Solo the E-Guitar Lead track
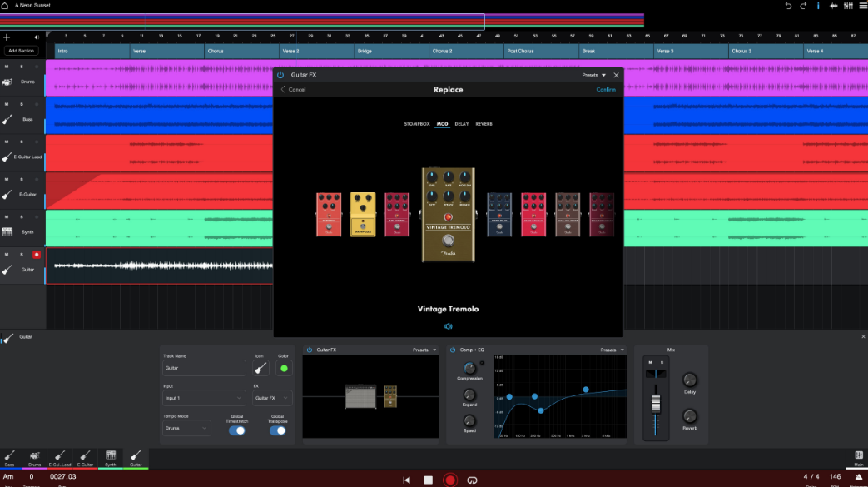The width and height of the screenshot is (868, 487). 22,142
